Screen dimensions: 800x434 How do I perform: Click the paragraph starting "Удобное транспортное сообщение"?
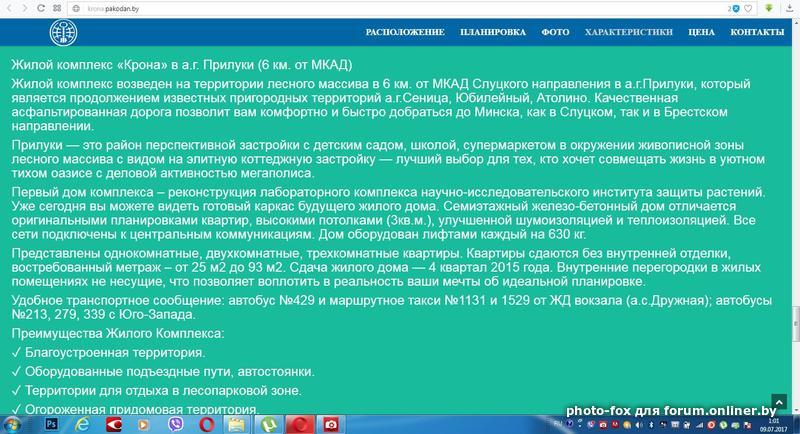point(392,308)
